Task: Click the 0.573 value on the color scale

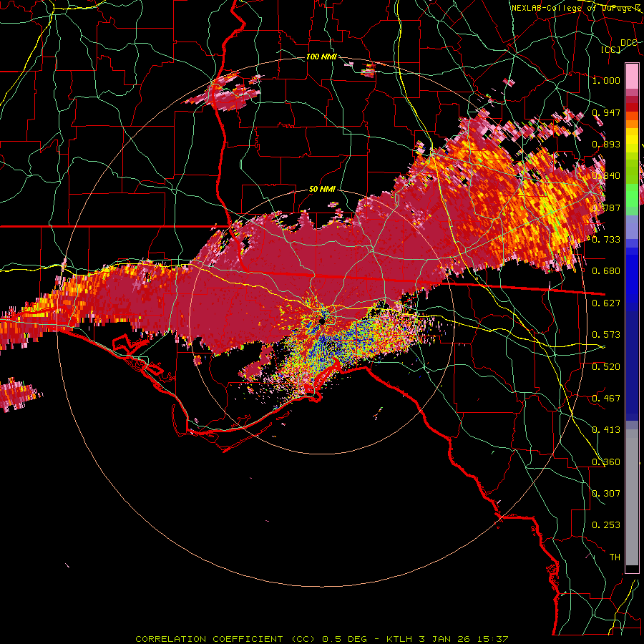Action: [x=606, y=335]
